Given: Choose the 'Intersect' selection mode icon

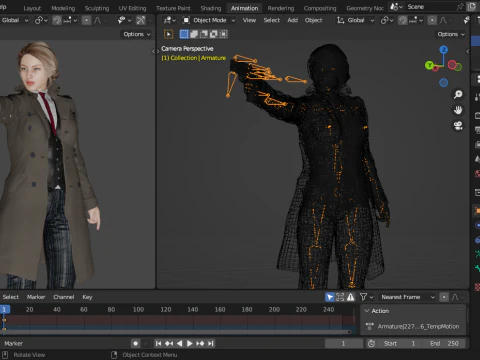Looking at the screenshot, I should point(223,34).
